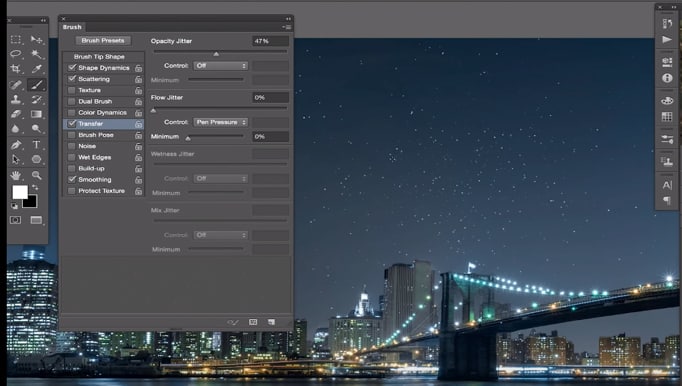This screenshot has width=682, height=386.
Task: Open Brush panel flyout menu
Action: coord(287,27)
